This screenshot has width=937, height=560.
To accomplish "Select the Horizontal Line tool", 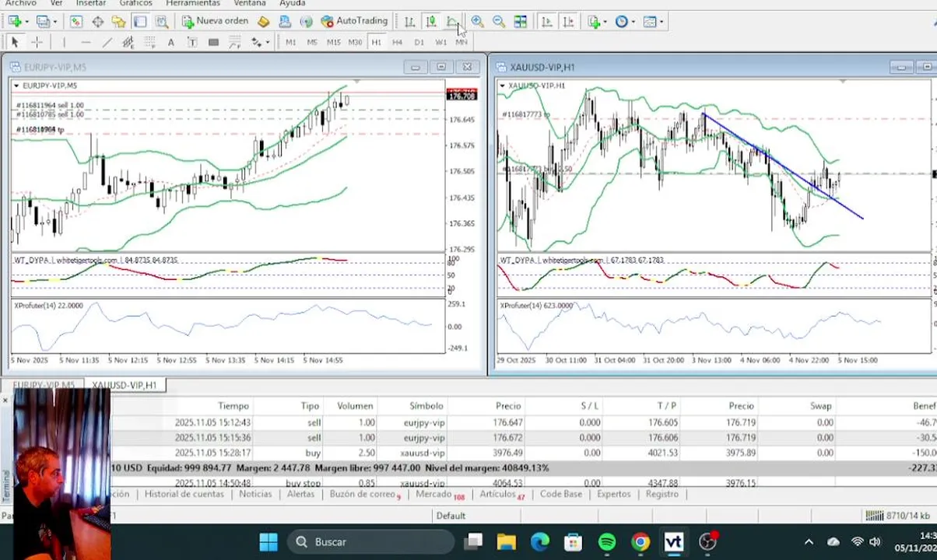I will (x=86, y=42).
